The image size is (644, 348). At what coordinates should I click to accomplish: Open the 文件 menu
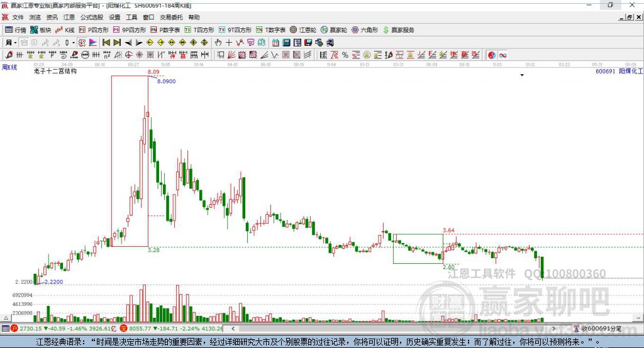(x=18, y=17)
